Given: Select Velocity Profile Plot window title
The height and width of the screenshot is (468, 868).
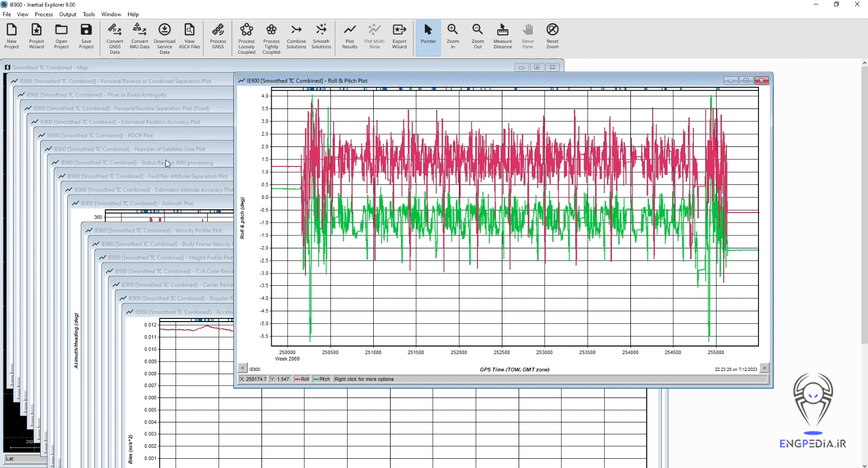Looking at the screenshot, I should click(x=158, y=230).
